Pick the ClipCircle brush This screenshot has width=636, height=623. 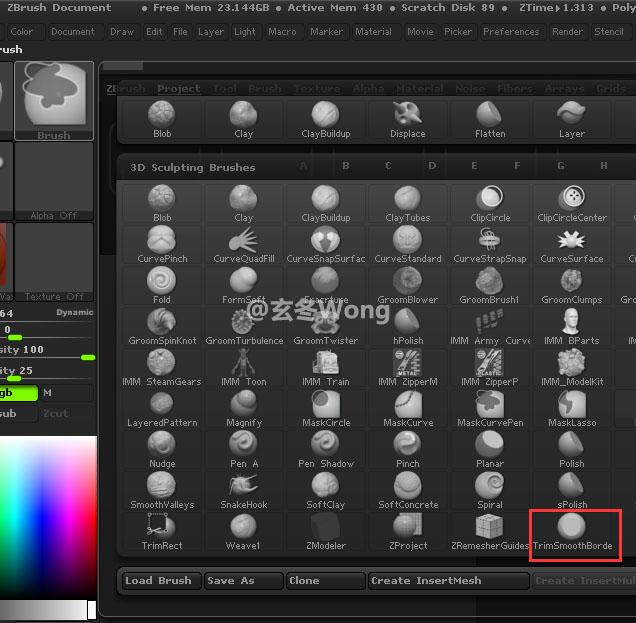(x=490, y=204)
